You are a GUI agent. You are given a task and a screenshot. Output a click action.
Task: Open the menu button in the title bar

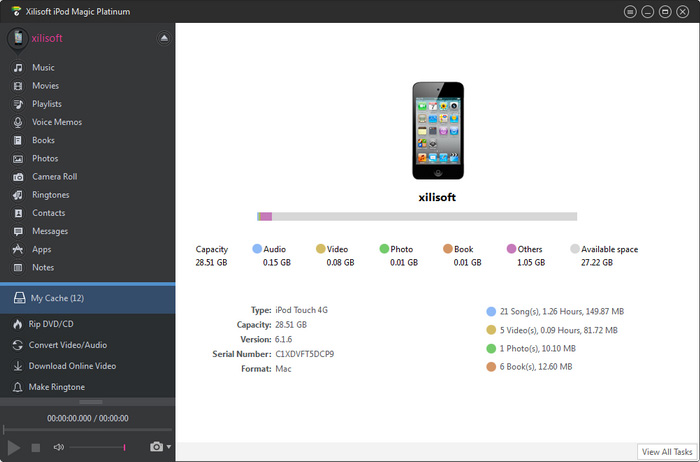pos(630,11)
